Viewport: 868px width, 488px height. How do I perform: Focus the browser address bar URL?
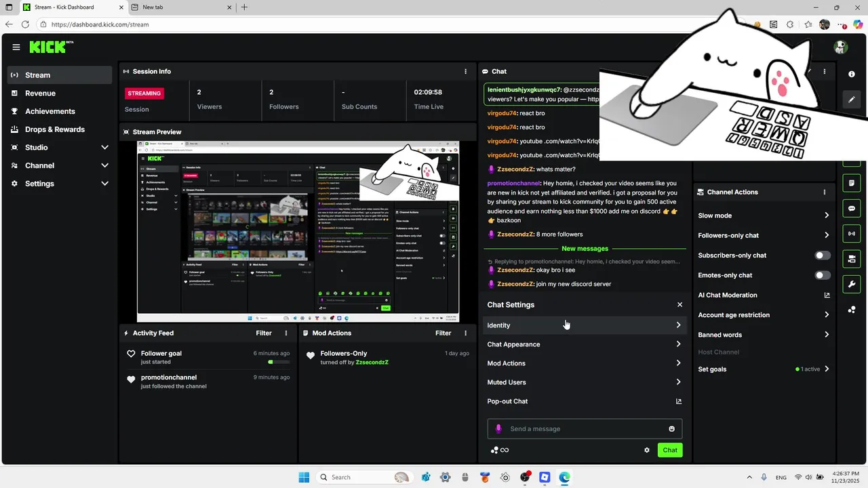(100, 24)
